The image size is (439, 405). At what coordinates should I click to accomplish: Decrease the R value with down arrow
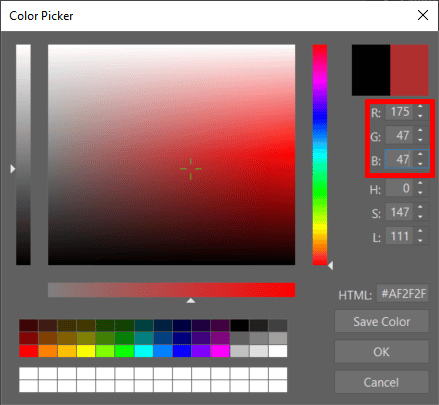[420, 116]
